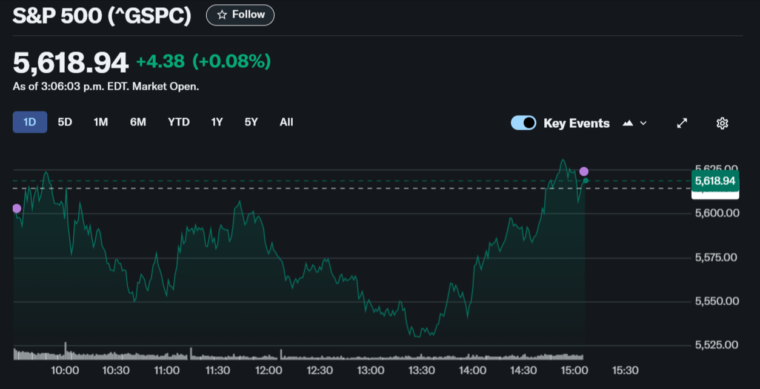The image size is (760, 389).
Task: Select the 1D time range tab
Action: [x=30, y=122]
